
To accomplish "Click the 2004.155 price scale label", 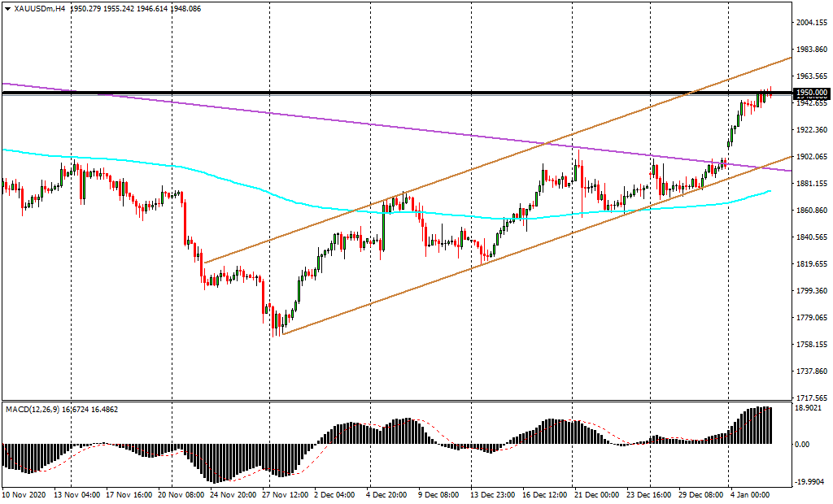I will [x=811, y=23].
